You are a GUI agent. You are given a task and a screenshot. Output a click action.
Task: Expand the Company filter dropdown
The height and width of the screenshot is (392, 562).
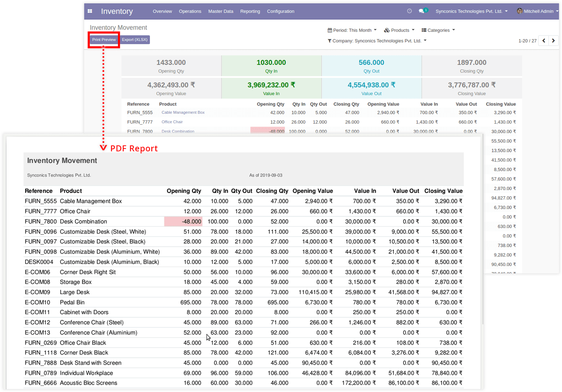[x=377, y=41]
